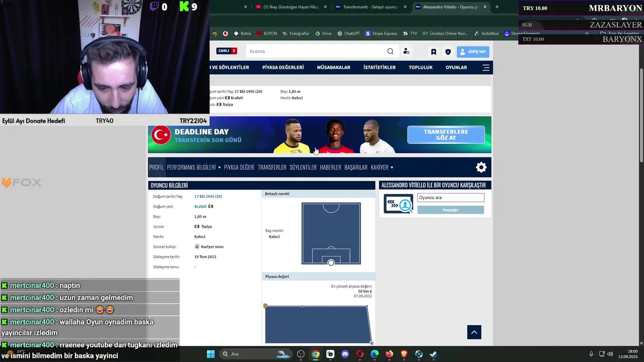Open İstatistikler main menu
This screenshot has width=644, height=362.
pyautogui.click(x=379, y=67)
